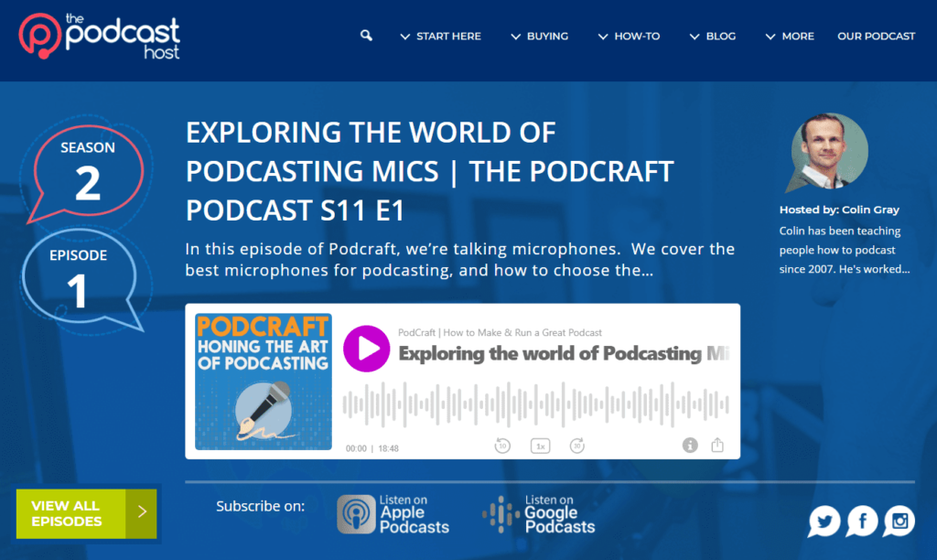Toggle the 1x playback speed control
937x560 pixels.
pyautogui.click(x=540, y=445)
